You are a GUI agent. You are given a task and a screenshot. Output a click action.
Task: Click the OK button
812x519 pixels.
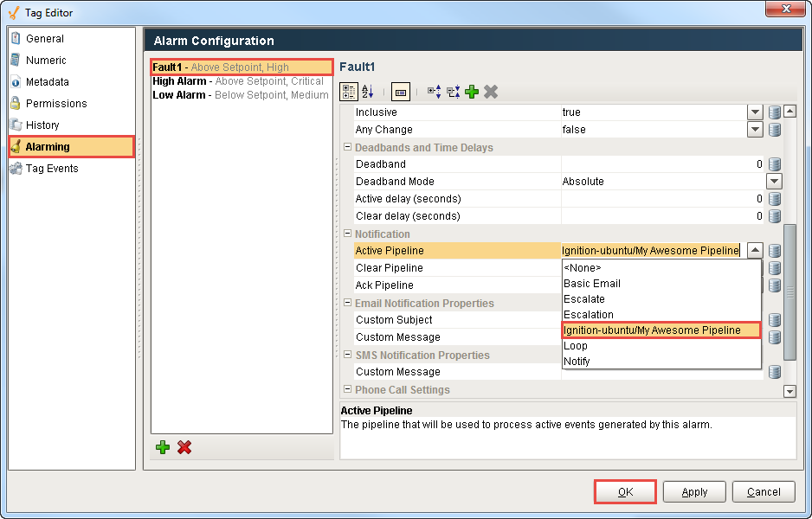pyautogui.click(x=624, y=491)
